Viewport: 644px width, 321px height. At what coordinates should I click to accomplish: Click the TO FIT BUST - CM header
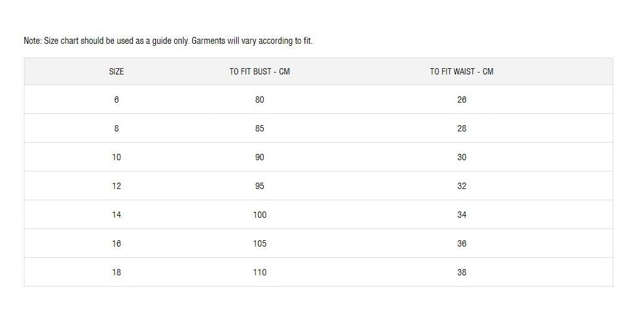[x=259, y=71]
